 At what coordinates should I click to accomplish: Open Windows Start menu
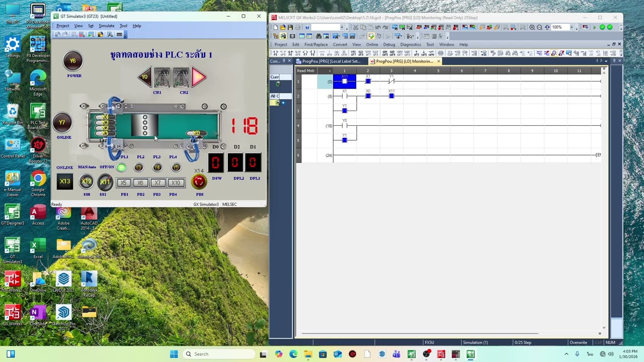pos(174,354)
